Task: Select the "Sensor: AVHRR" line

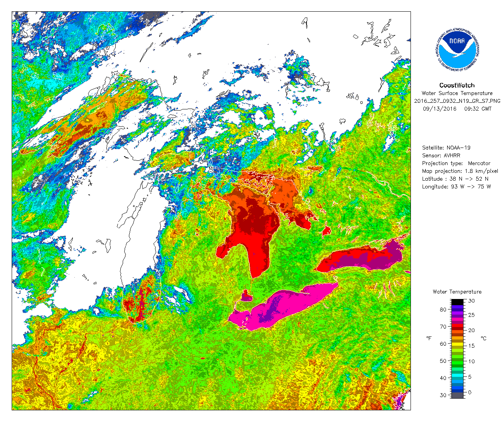Action: pos(441,155)
